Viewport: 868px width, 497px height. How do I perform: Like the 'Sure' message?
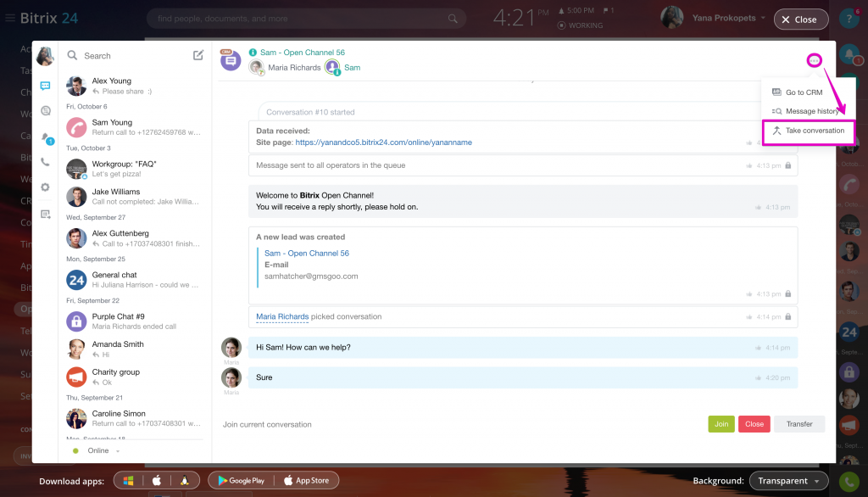click(758, 378)
